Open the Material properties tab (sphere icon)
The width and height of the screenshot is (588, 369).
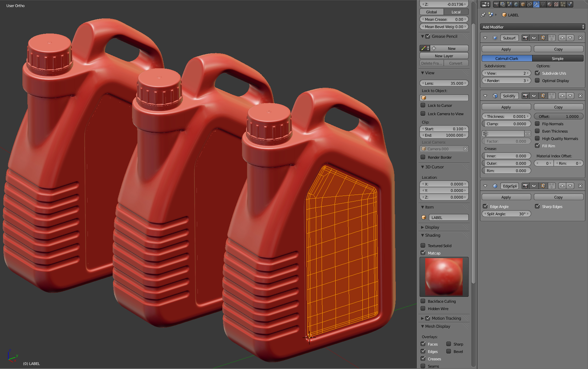(549, 4)
